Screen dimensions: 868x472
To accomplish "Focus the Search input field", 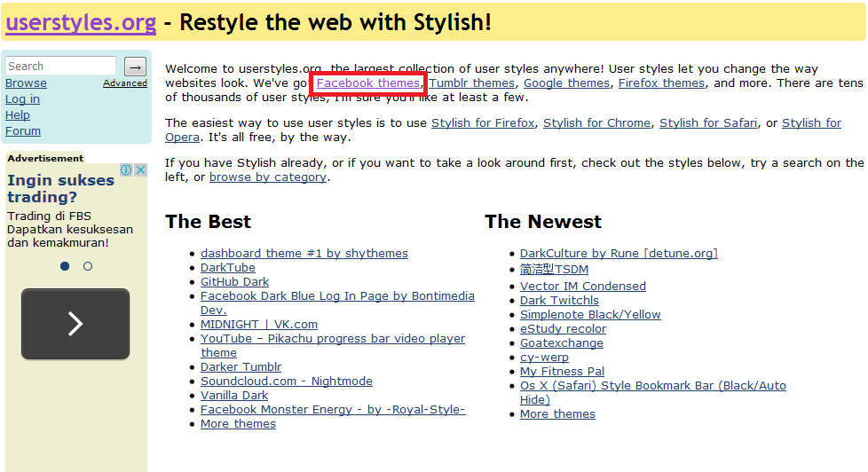I will pyautogui.click(x=61, y=66).
